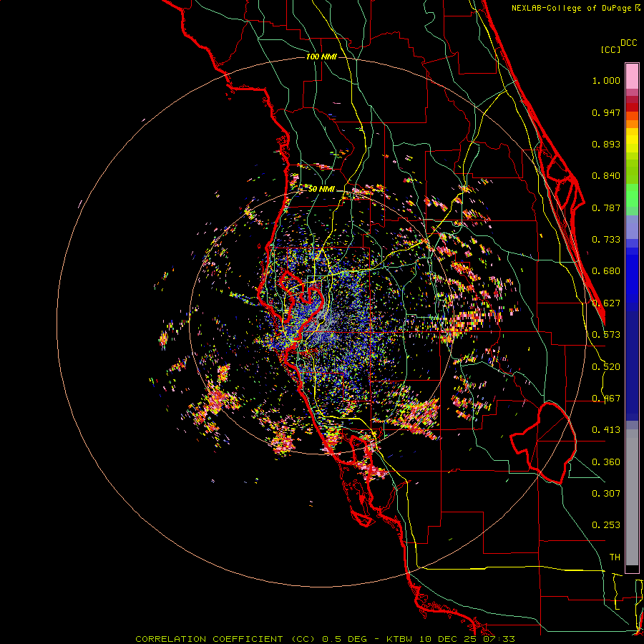Click the [CC] units label
Viewport: 644px width, 644px height.
tap(610, 49)
